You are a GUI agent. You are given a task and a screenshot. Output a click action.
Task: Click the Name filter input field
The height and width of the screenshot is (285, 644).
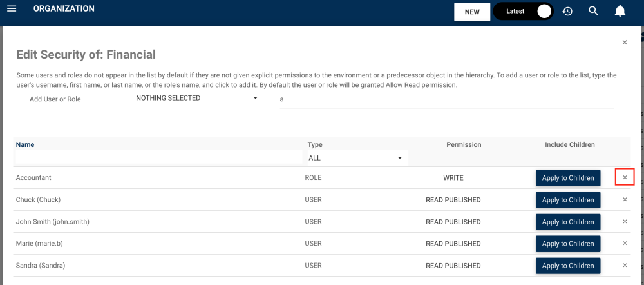pyautogui.click(x=158, y=157)
